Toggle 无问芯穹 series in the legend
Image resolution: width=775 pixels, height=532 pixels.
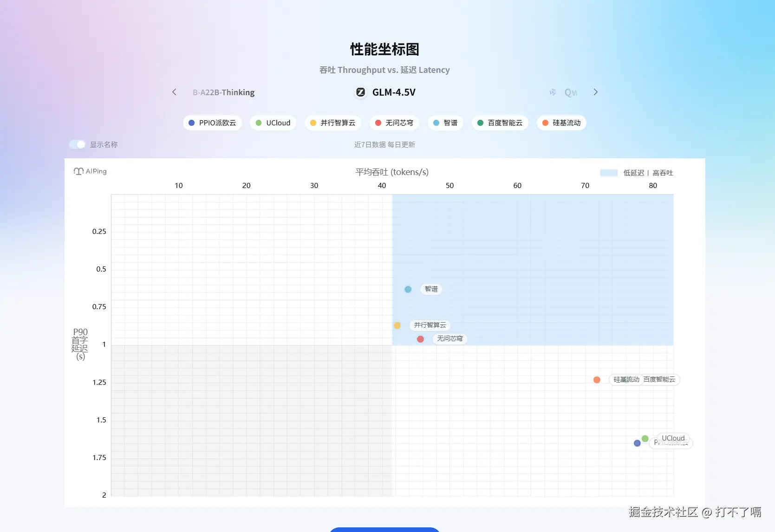tap(394, 123)
